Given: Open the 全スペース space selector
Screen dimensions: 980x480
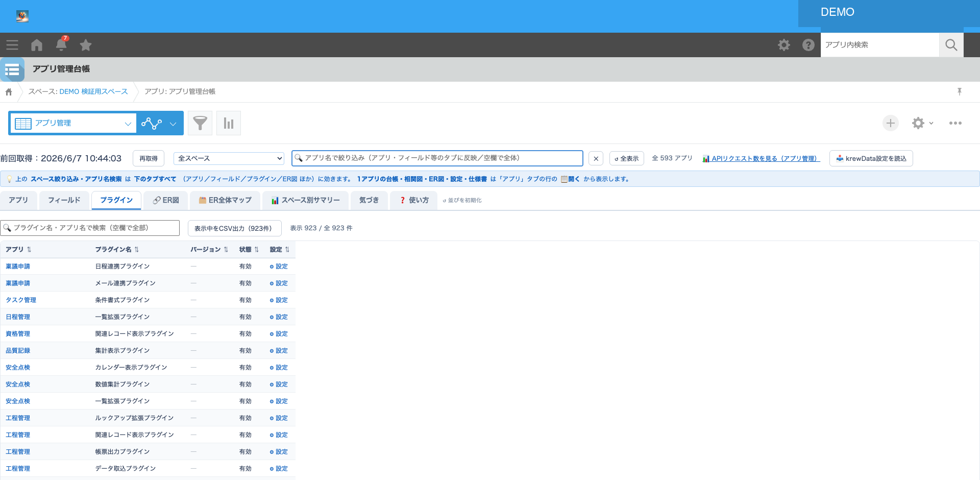Looking at the screenshot, I should (229, 158).
